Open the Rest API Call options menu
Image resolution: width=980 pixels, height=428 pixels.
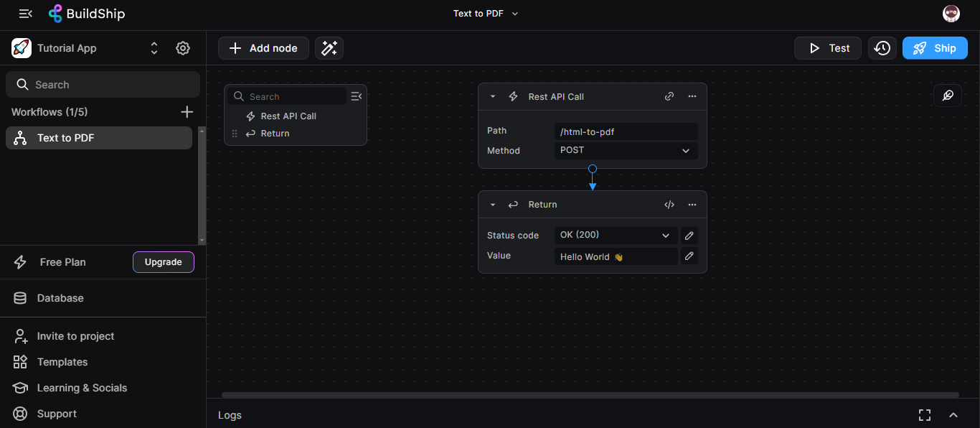(x=692, y=96)
